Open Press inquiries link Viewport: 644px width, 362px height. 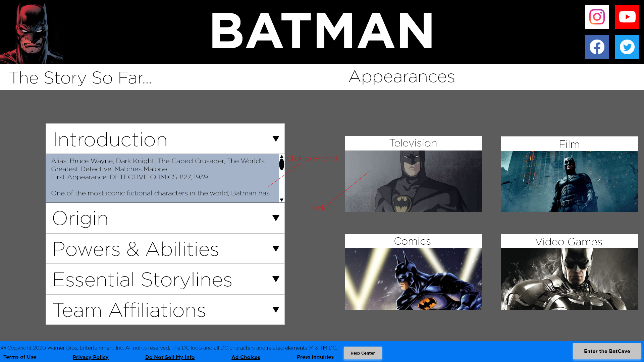click(315, 357)
